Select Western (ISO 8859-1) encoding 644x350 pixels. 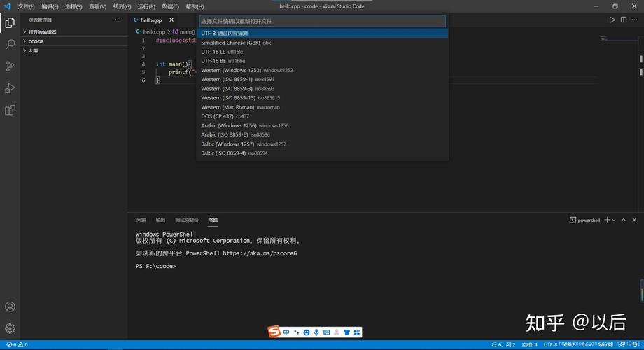[x=322, y=79]
